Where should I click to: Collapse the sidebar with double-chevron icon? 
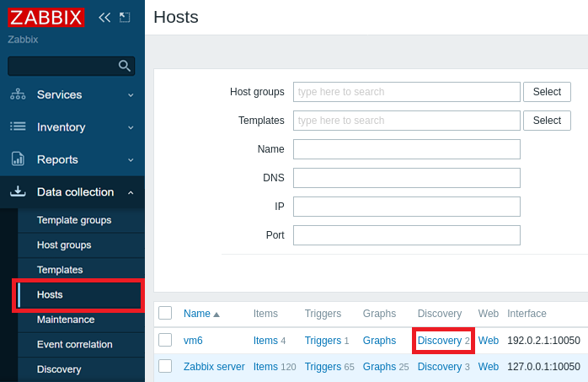click(104, 17)
